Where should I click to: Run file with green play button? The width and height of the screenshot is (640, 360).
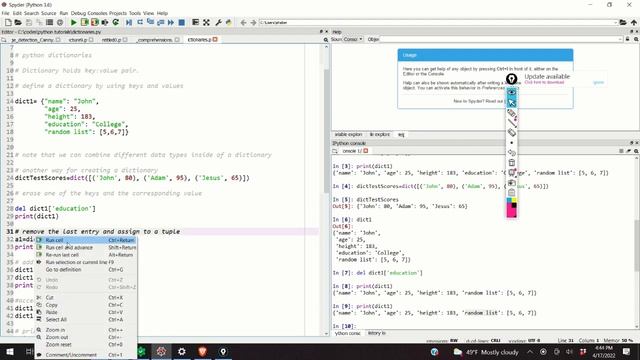pyautogui.click(x=74, y=22)
